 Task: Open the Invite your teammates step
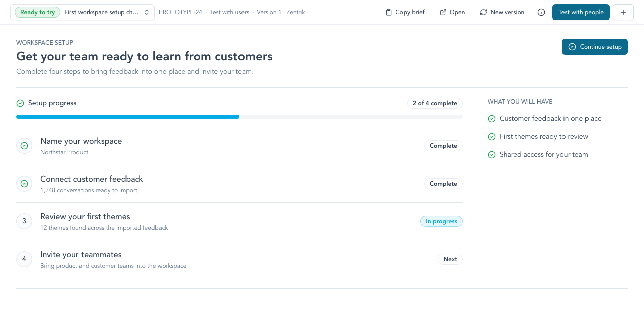[239, 259]
